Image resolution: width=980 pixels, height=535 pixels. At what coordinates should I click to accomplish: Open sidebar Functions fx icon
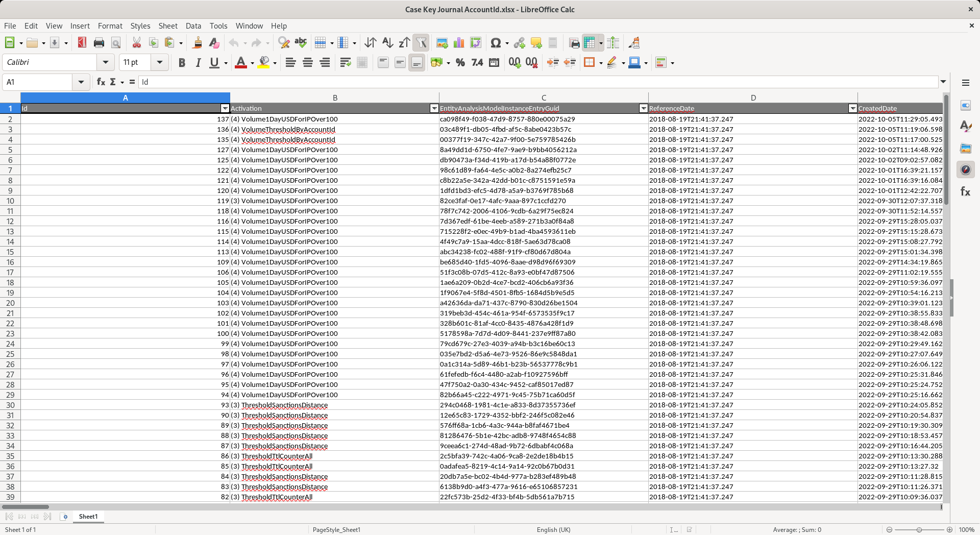(966, 191)
